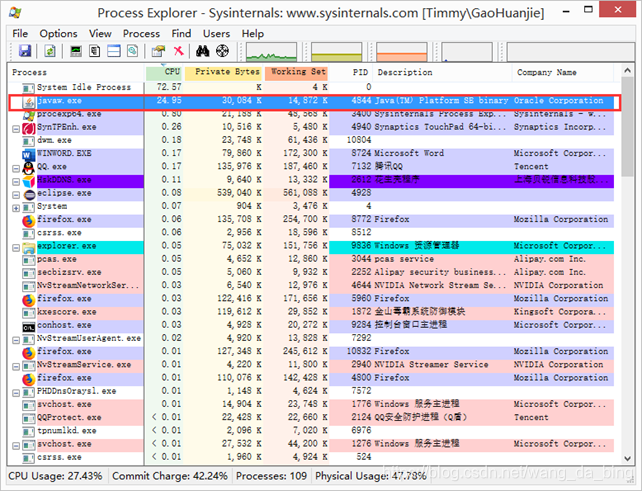Click the WINWORD.EXE Word icon
The image size is (642, 491).
28,154
